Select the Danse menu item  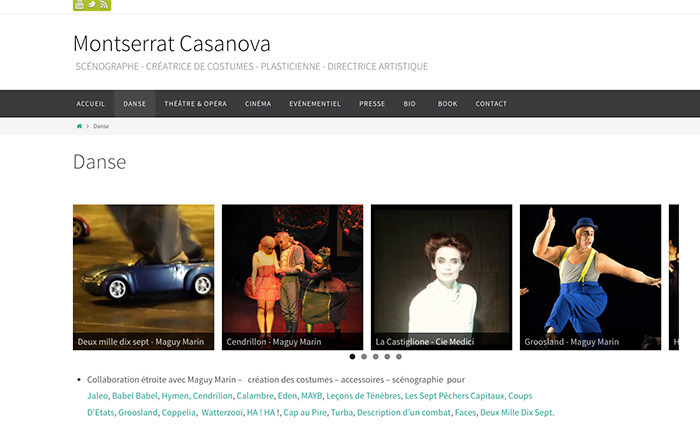135,104
